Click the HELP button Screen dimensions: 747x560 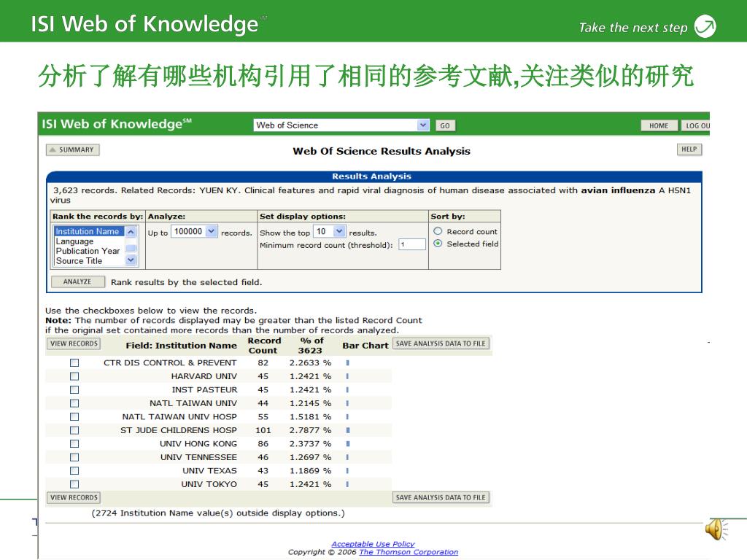click(x=689, y=149)
